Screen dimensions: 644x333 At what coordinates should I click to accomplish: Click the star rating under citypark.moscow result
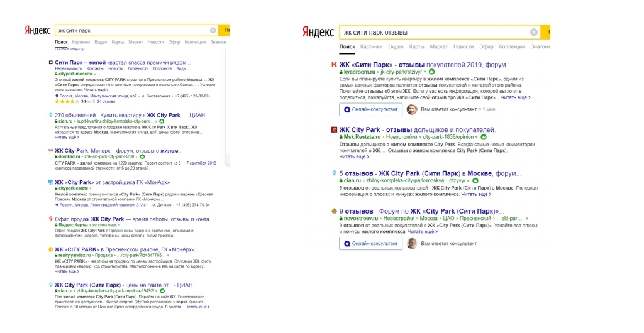point(67,102)
